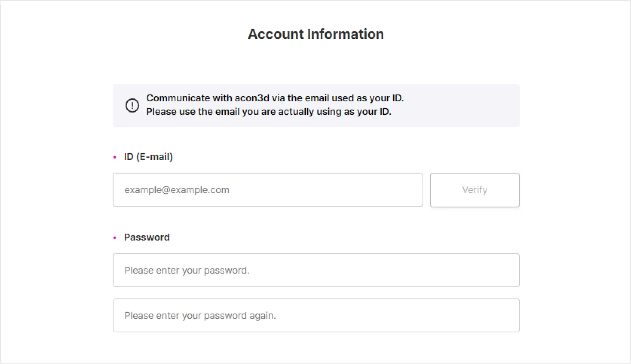The width and height of the screenshot is (631, 364).
Task: Click the pink required dot beside ID (E-mail)
Action: tap(115, 157)
